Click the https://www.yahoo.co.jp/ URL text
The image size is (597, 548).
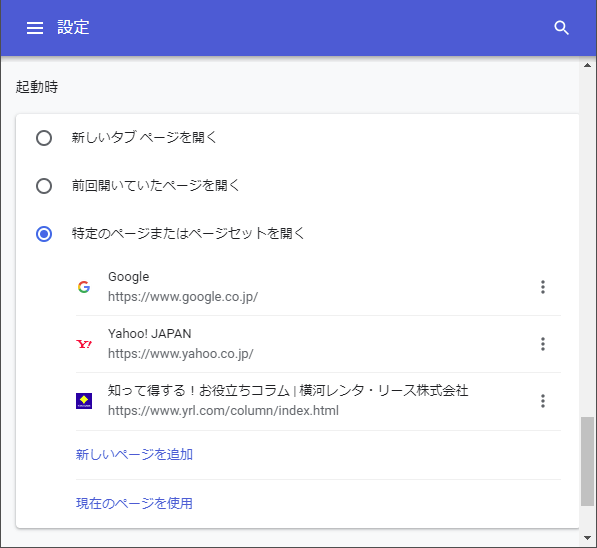click(180, 354)
